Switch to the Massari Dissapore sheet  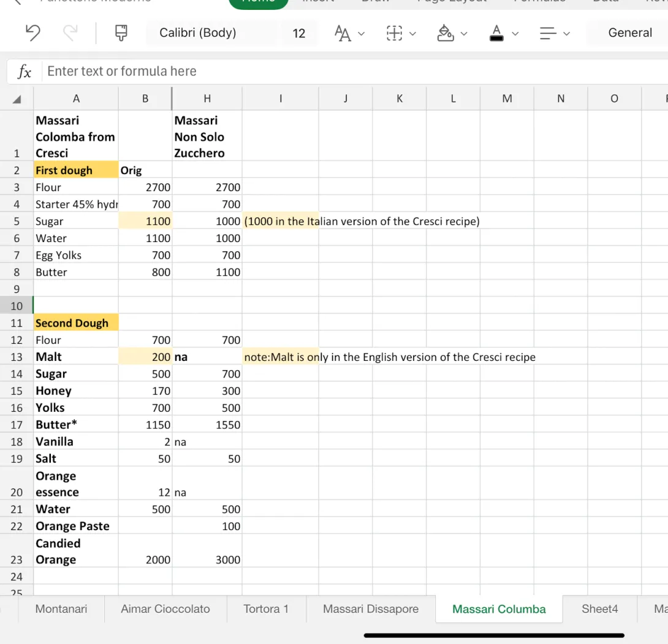coord(371,609)
